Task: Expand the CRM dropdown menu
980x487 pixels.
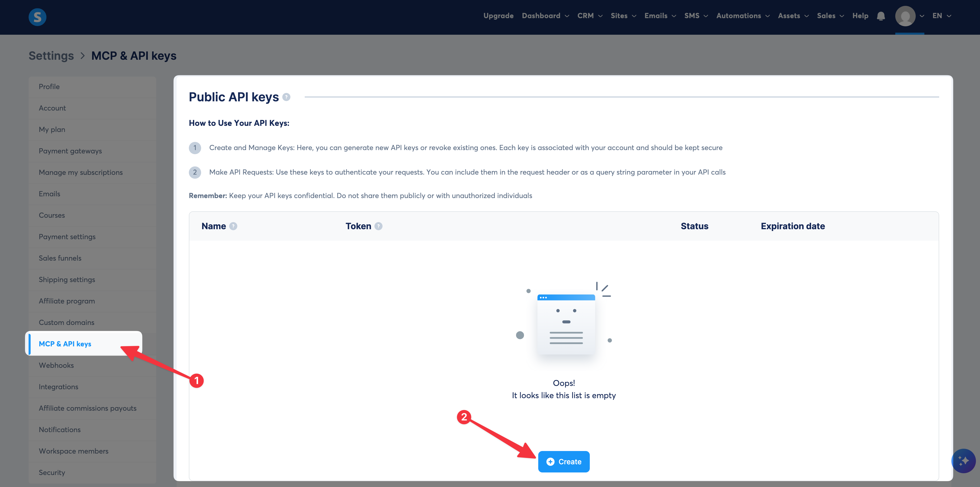Action: [x=589, y=16]
